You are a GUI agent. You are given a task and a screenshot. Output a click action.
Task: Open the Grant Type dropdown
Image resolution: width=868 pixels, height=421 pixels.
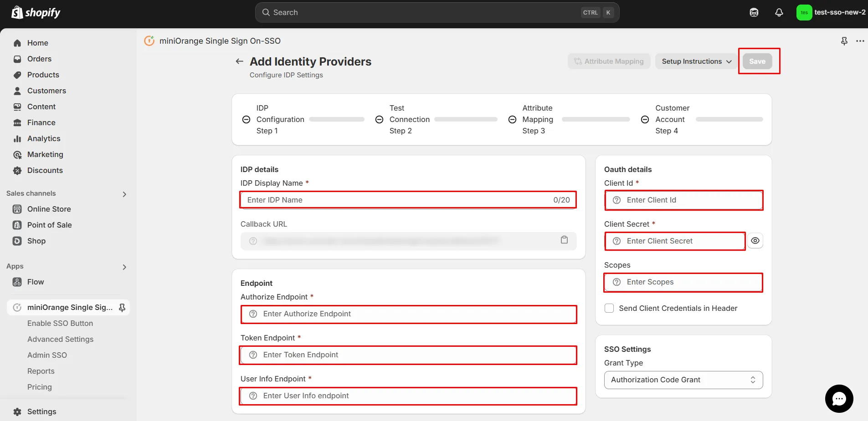(683, 380)
